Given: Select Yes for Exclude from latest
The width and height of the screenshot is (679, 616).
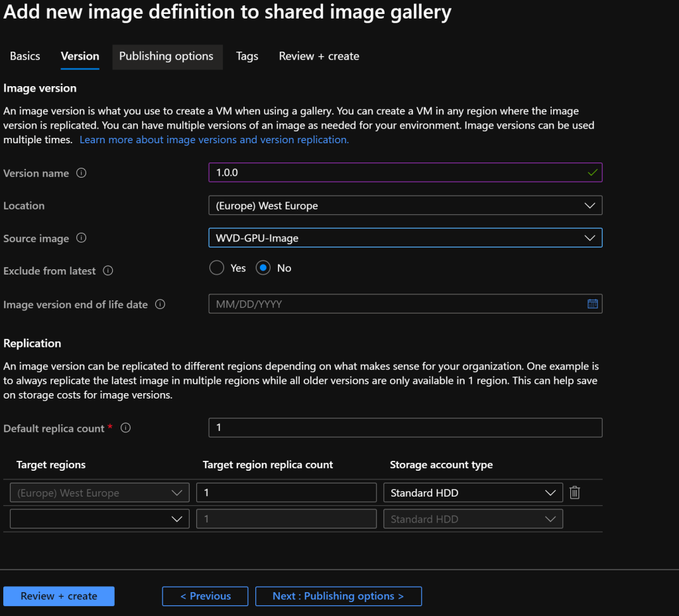Looking at the screenshot, I should [x=217, y=268].
